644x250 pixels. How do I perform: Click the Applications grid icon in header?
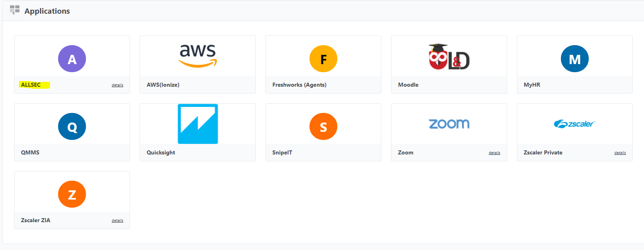pos(15,10)
